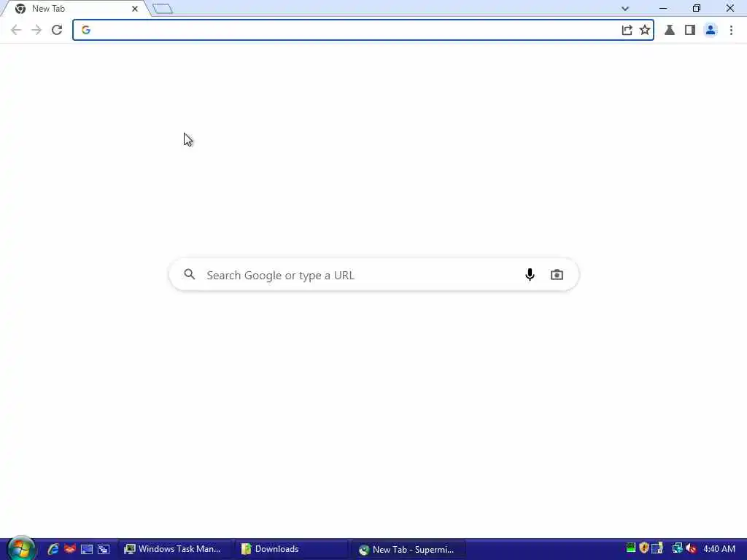Go back using the browser back arrow
The image size is (747, 560).
click(x=16, y=30)
